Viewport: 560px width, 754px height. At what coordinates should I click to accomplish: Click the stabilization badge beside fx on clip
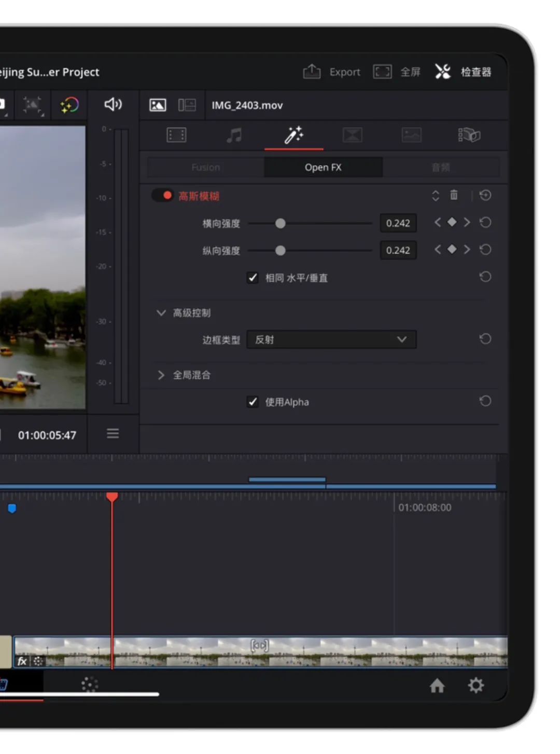(x=38, y=661)
